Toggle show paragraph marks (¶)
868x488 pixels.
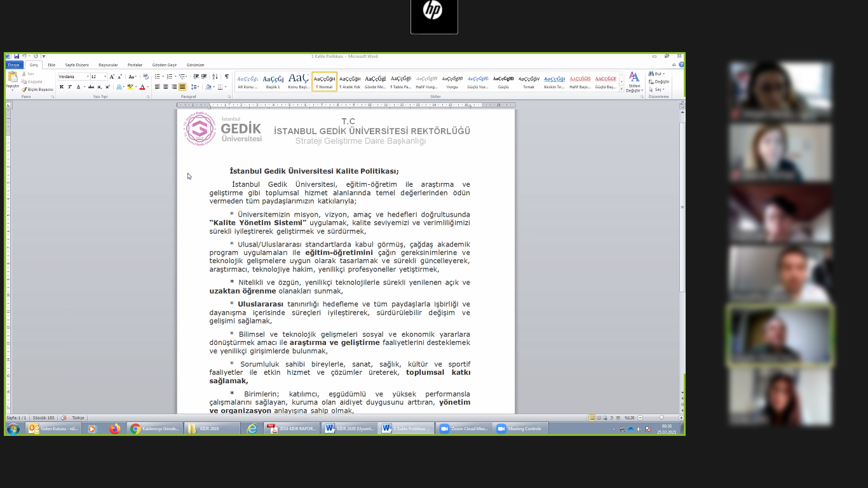tap(227, 77)
